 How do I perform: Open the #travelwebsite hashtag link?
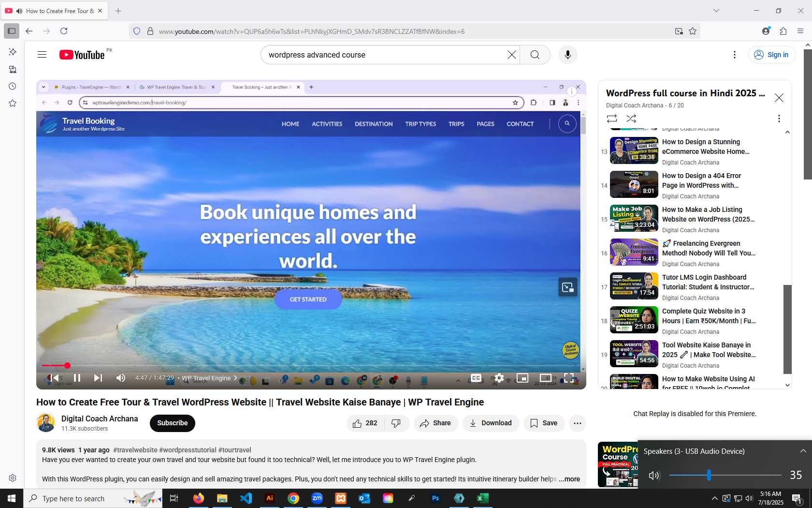tap(135, 450)
